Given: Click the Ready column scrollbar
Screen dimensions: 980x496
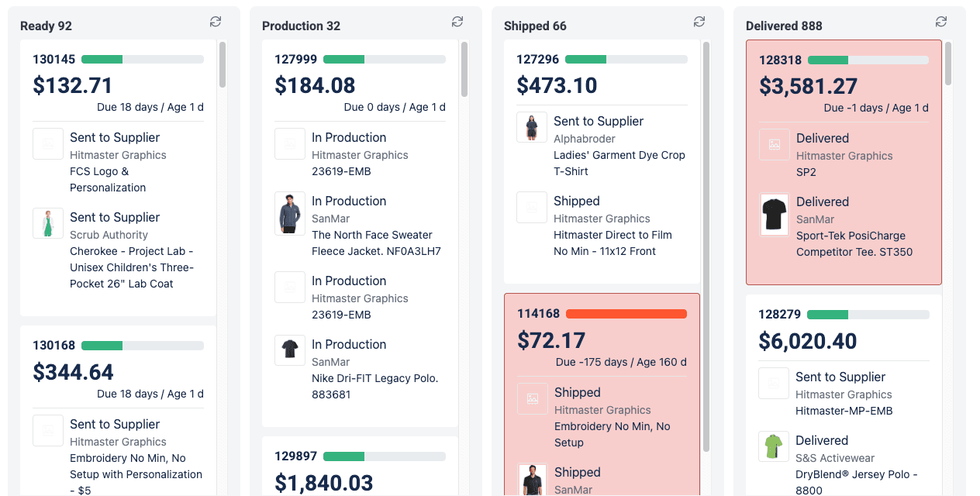Looking at the screenshot, I should click(223, 64).
